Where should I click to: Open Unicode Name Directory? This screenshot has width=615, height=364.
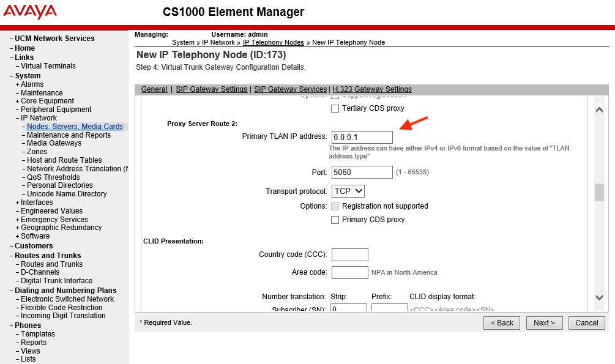click(x=67, y=194)
